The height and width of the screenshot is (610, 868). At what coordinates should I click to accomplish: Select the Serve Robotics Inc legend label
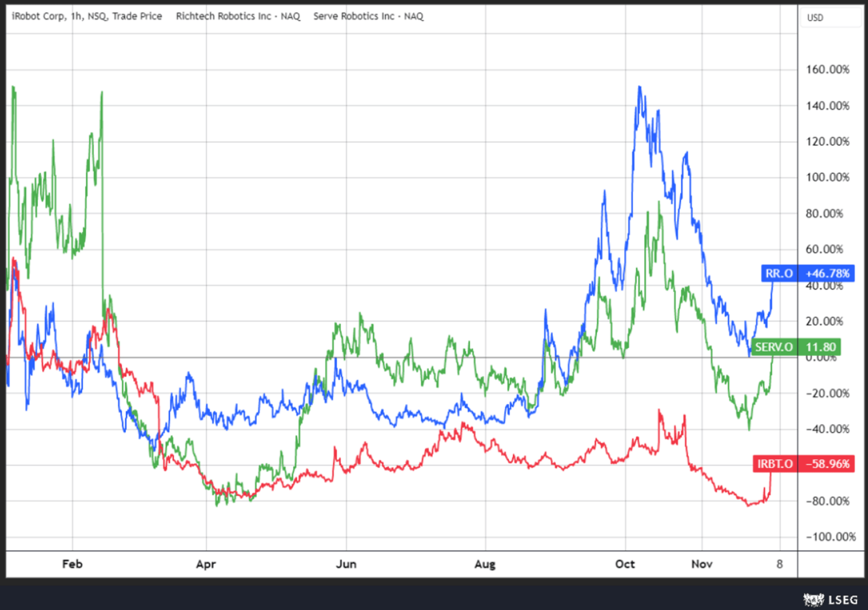(x=368, y=16)
